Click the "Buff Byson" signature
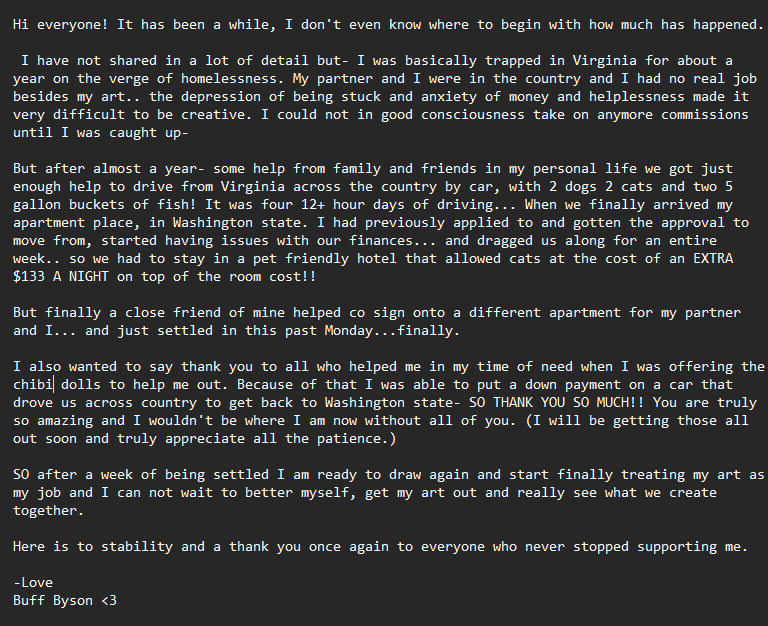Screen dimensions: 768x626 (x=52, y=601)
